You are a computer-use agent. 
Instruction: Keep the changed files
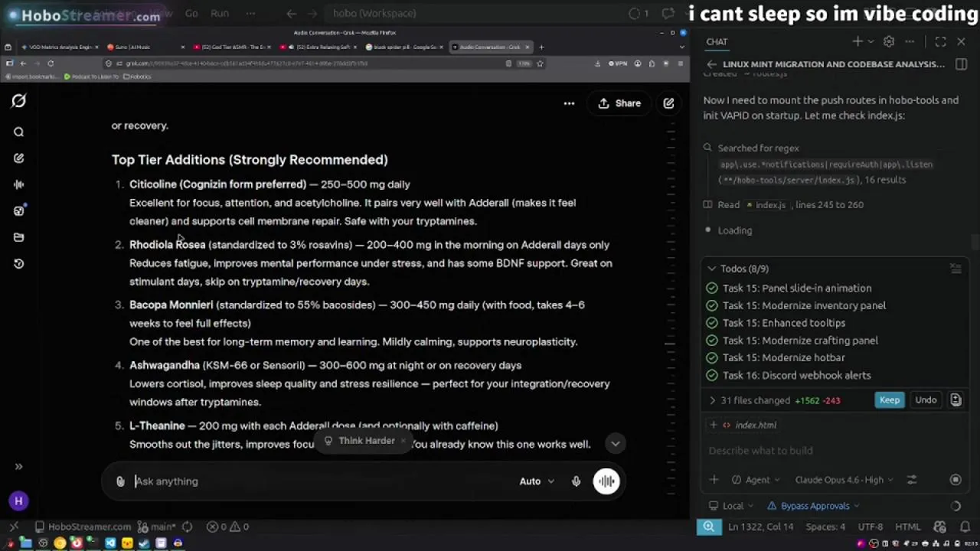pyautogui.click(x=889, y=400)
